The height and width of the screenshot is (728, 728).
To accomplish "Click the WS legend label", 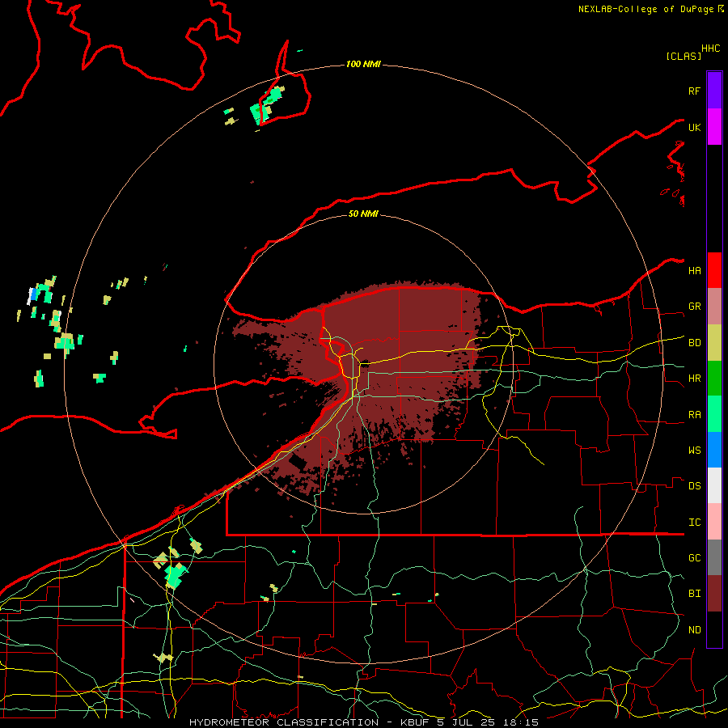I will [x=694, y=451].
